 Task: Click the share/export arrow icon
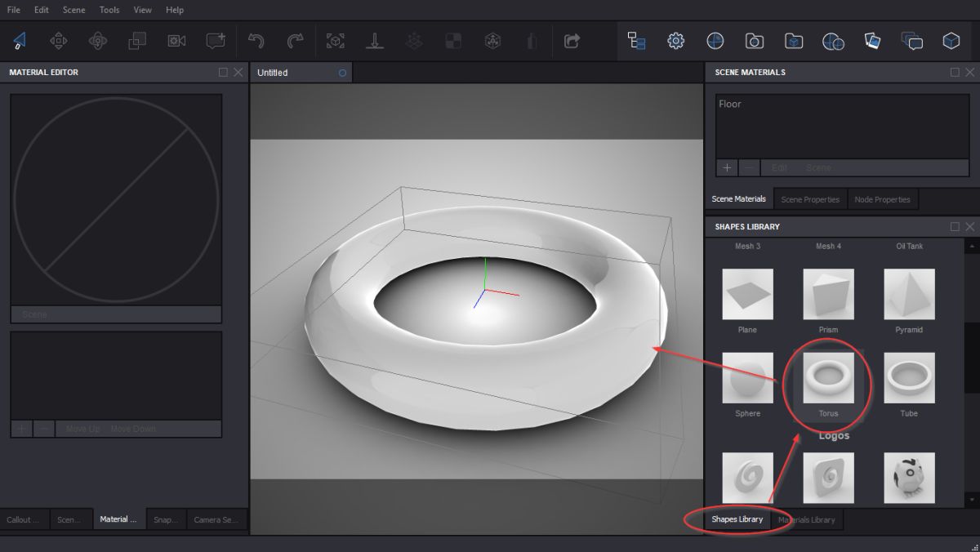[x=572, y=40]
